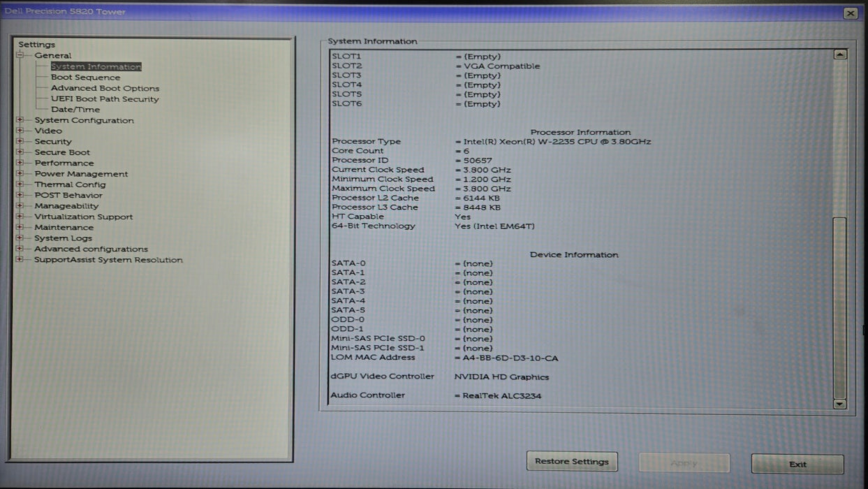Select the General category label
868x489 pixels.
53,55
